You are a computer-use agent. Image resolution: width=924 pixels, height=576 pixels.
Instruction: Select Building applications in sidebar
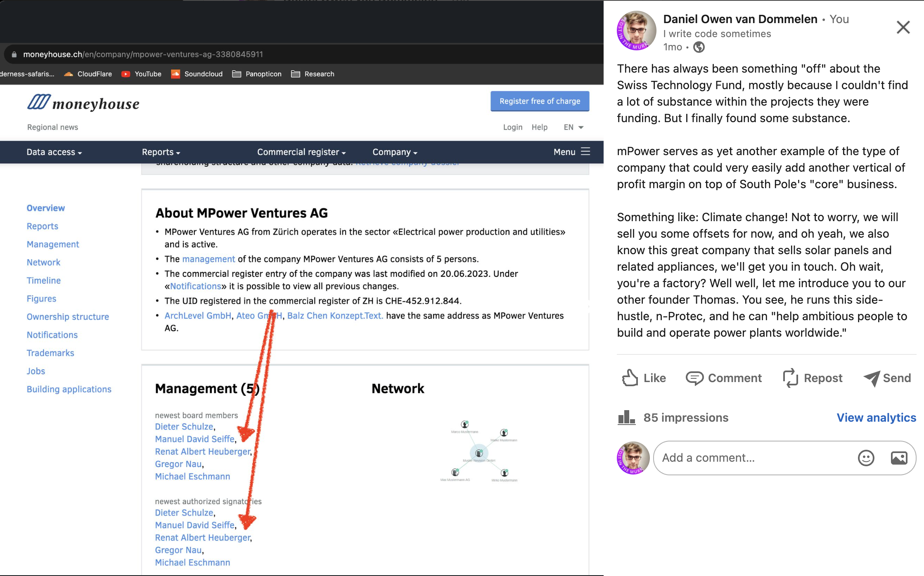click(x=69, y=390)
